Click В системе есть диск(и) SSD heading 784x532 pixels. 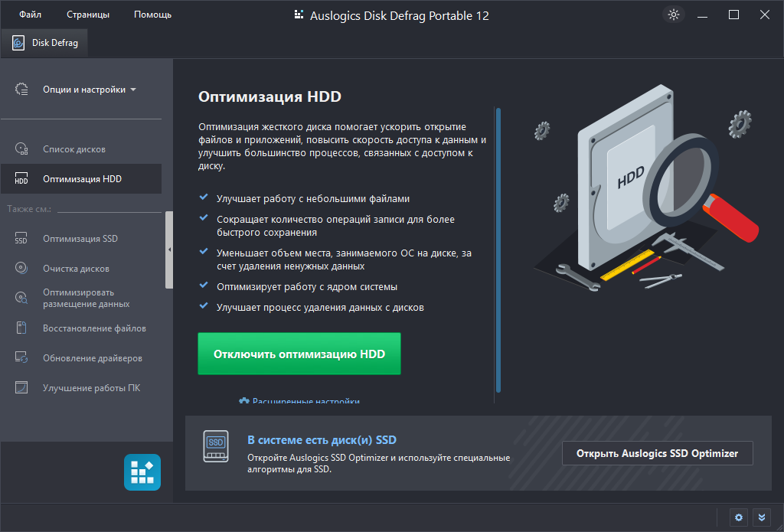click(322, 440)
